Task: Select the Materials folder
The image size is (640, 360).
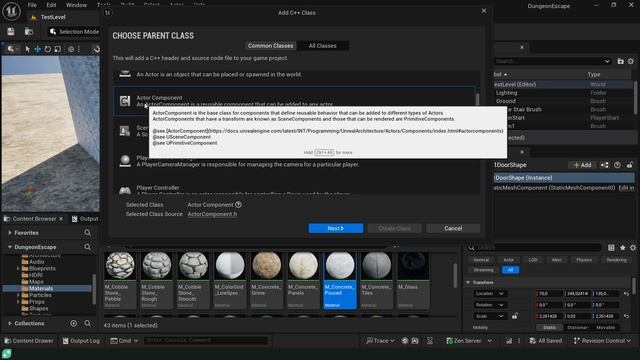Action: click(x=41, y=288)
